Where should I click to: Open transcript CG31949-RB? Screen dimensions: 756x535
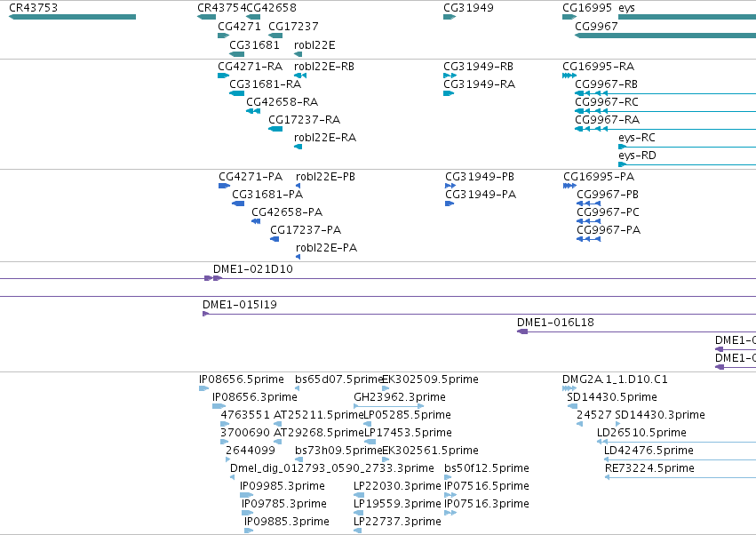pyautogui.click(x=450, y=76)
